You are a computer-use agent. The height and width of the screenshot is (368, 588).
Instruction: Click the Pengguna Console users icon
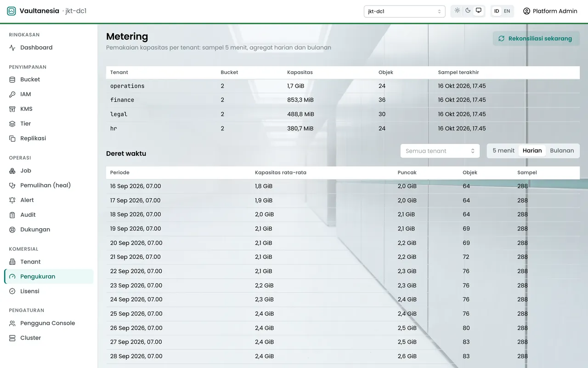click(x=12, y=323)
